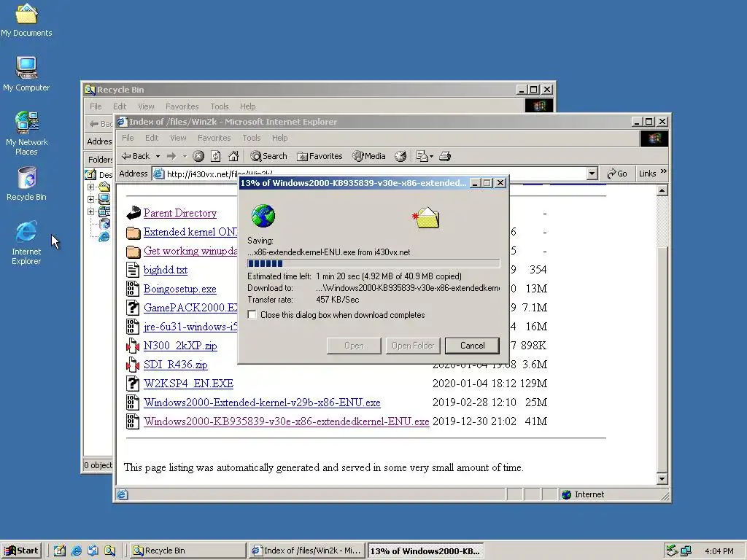Open the Search pane in IE toolbar

point(268,156)
